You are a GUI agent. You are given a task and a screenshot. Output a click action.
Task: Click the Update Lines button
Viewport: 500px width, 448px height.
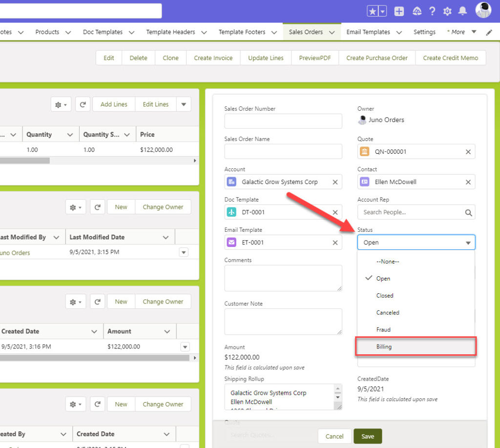tap(266, 58)
